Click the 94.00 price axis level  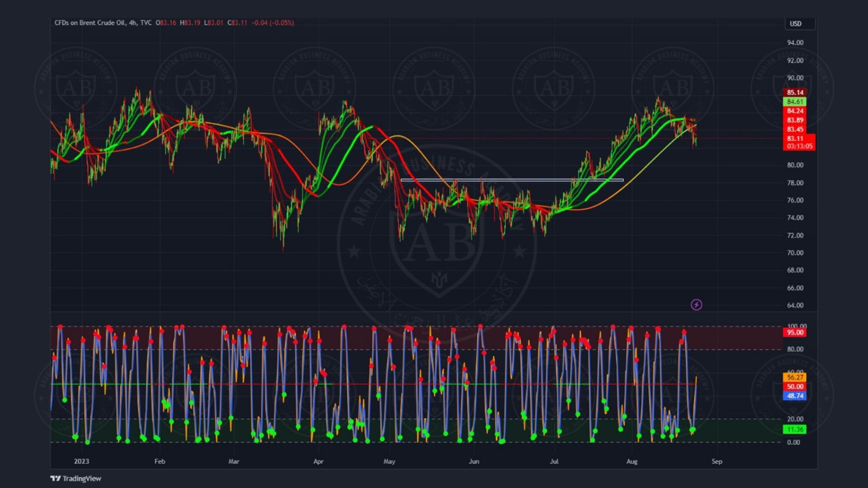tap(795, 43)
